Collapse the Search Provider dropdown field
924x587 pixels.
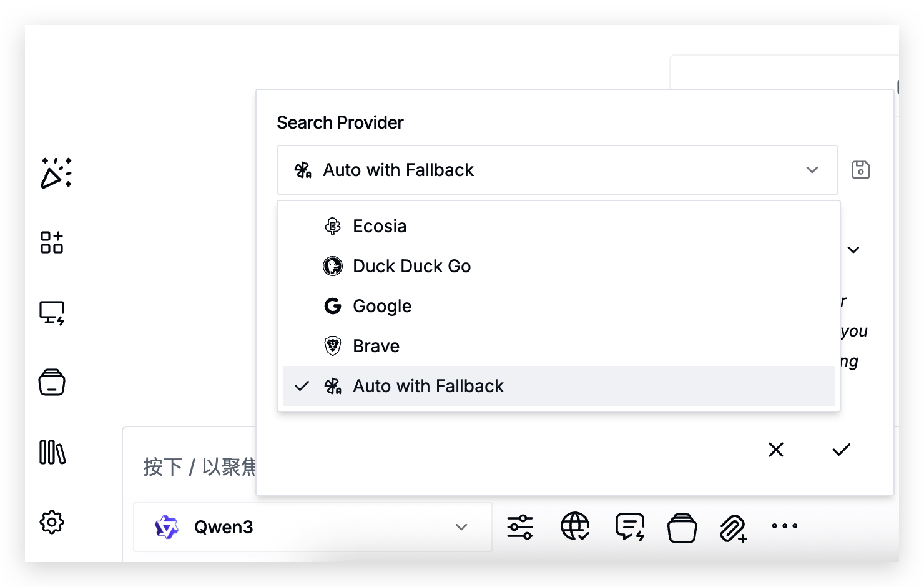(558, 170)
